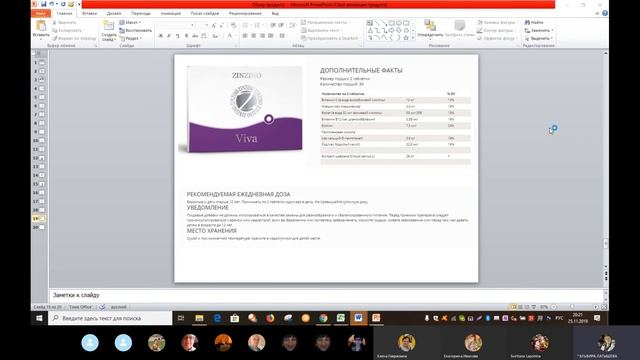This screenshot has width=640, height=360.
Task: Select the text box shape in gallery
Action: [370, 23]
